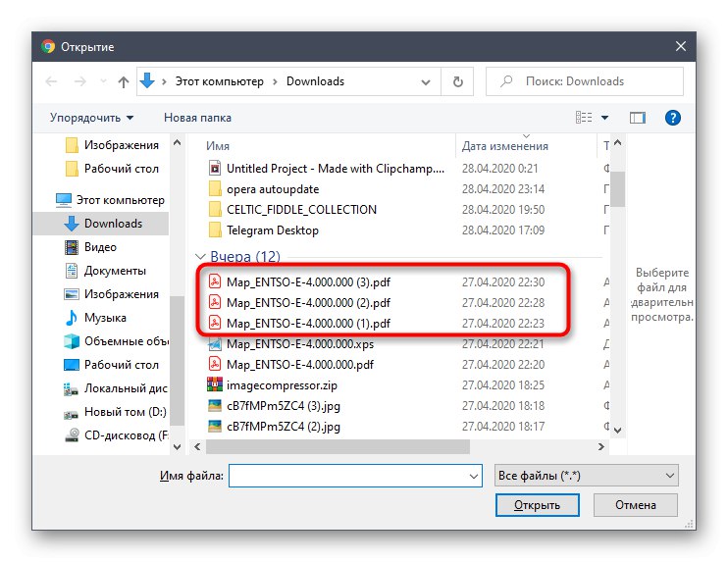Click file list vertical scrollbar up arrow
Image resolution: width=728 pixels, height=562 pixels.
point(617,143)
